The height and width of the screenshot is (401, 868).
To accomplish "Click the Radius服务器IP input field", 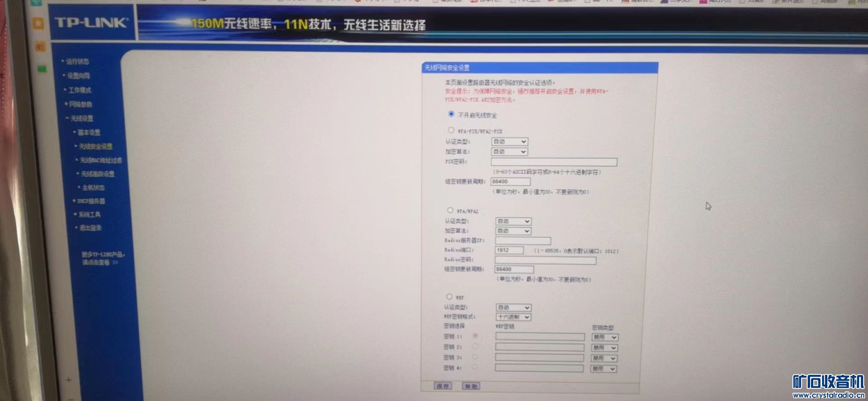I will point(523,241).
